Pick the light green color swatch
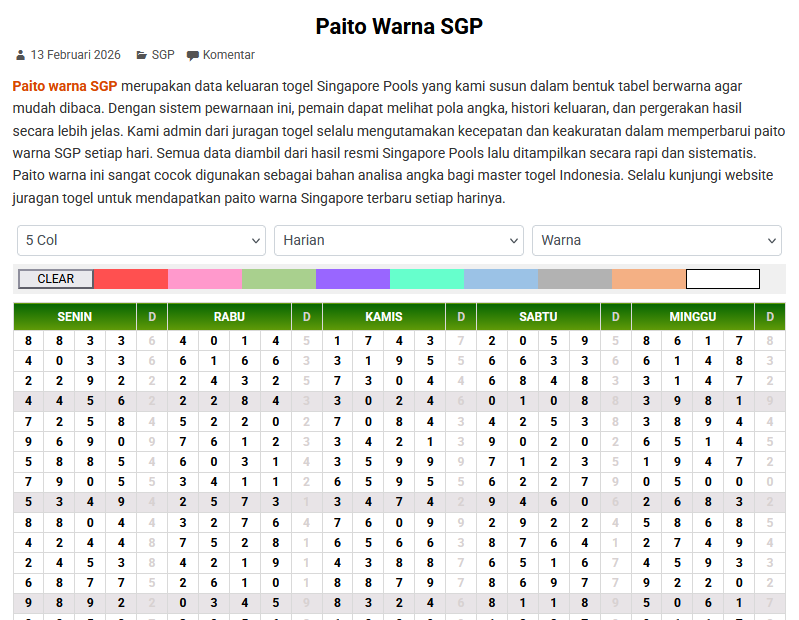799x620 pixels. (279, 279)
